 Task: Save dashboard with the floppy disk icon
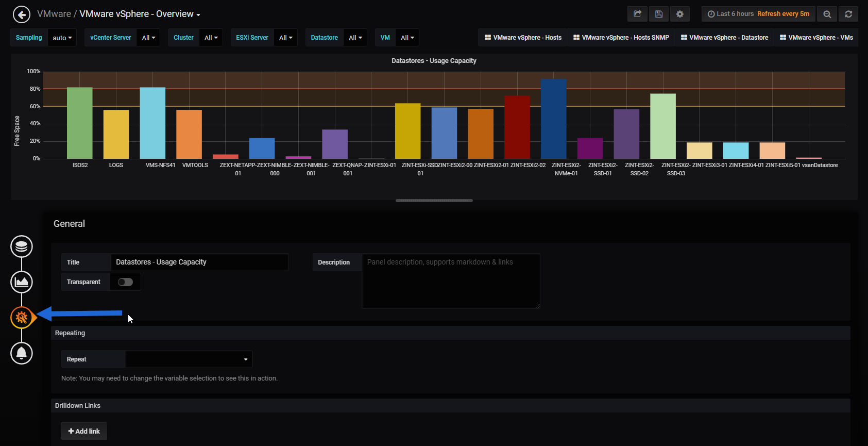(659, 14)
